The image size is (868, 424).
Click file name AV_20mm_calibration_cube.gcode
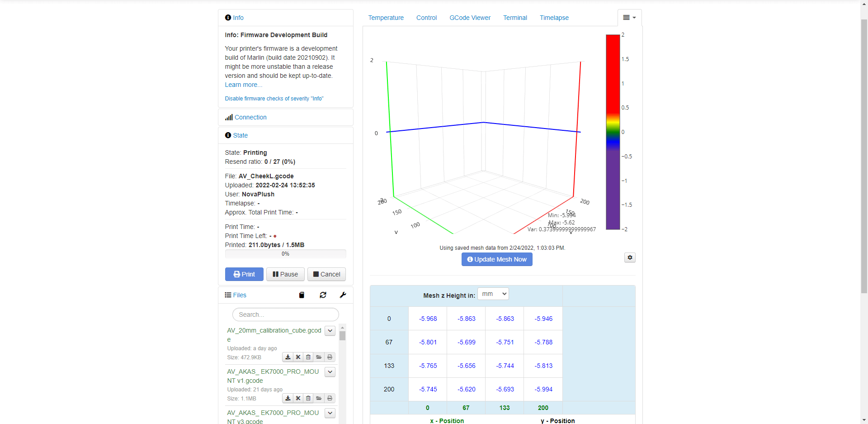coord(274,335)
